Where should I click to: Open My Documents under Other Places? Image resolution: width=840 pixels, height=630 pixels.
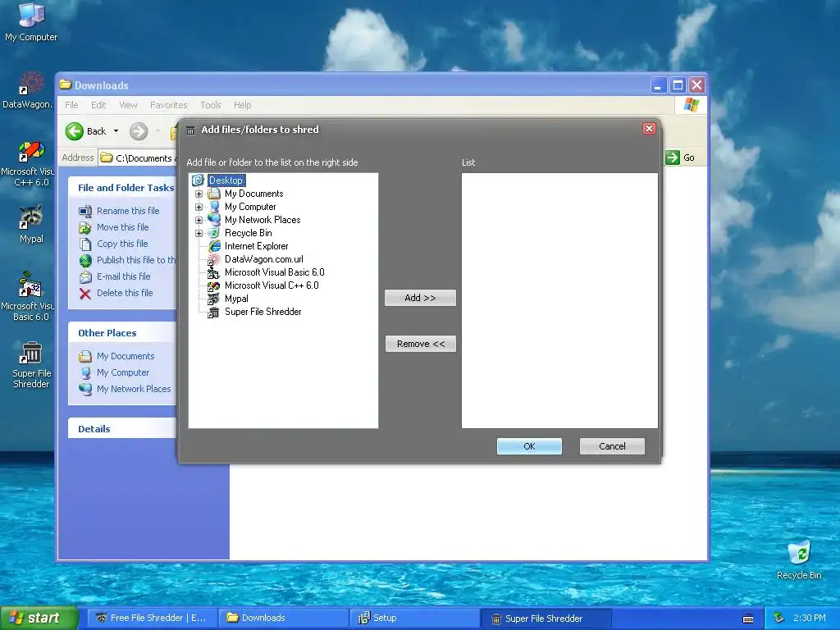126,356
